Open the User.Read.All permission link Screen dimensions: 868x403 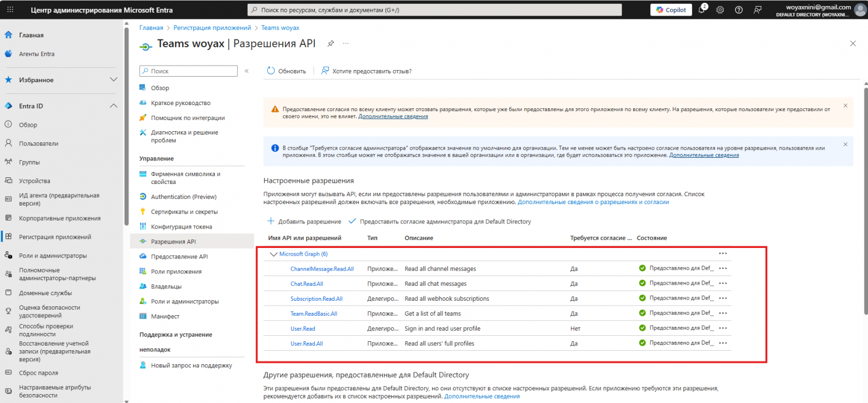tap(307, 344)
